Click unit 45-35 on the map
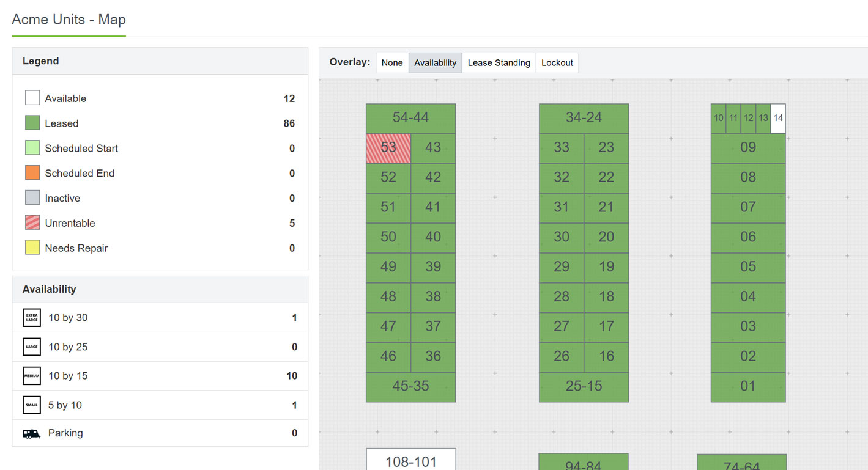 tap(410, 387)
